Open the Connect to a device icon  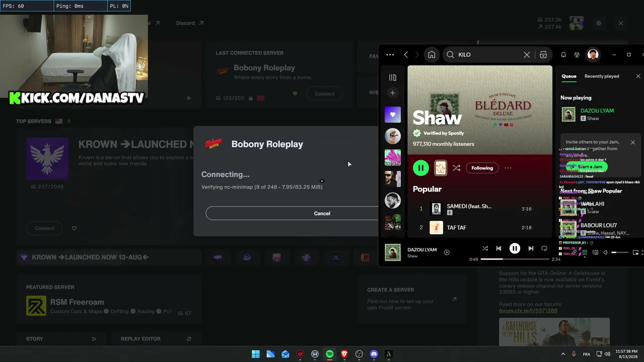tap(595, 252)
